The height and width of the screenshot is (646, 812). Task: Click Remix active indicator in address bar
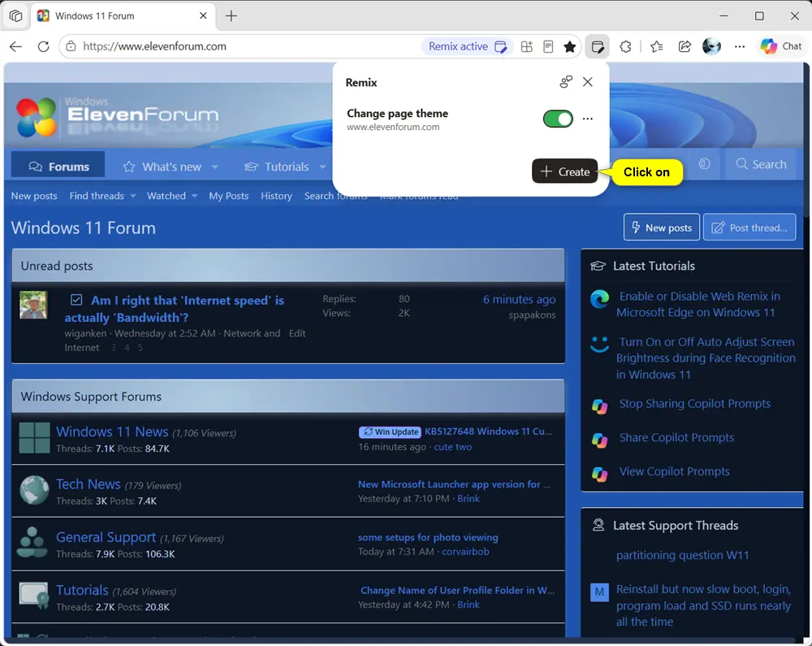point(468,46)
